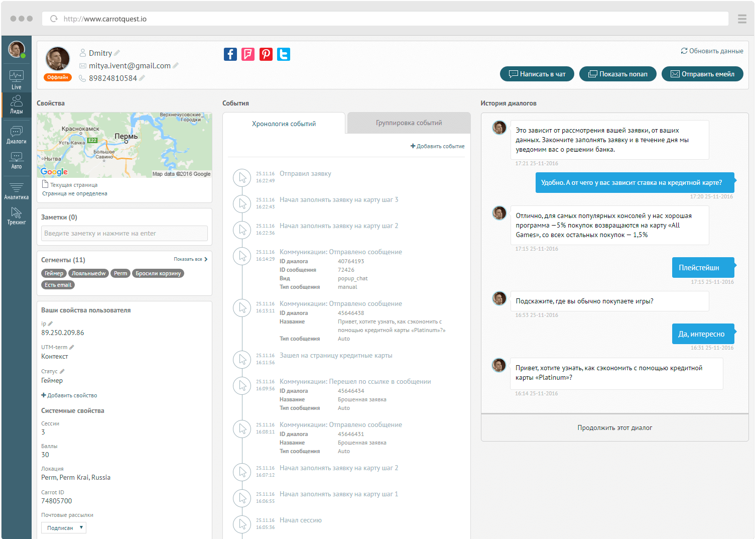
Task: Click location Perm, Perm Krai, Russia
Action: (x=76, y=477)
